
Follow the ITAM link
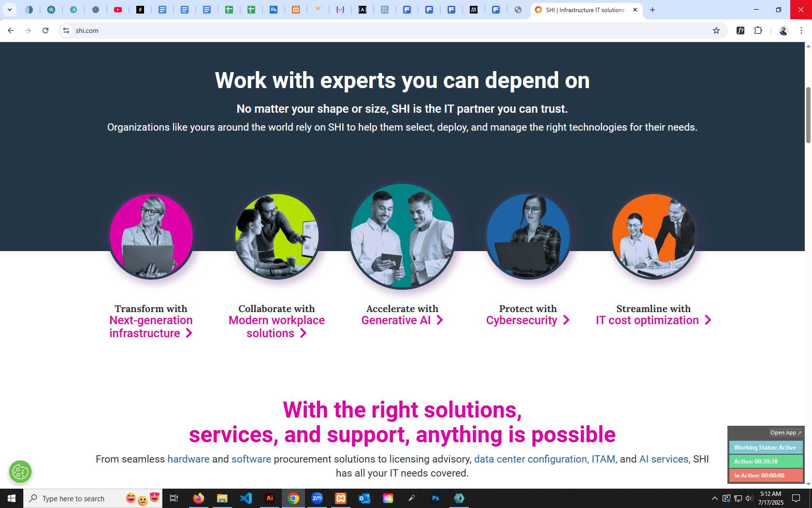click(x=604, y=459)
